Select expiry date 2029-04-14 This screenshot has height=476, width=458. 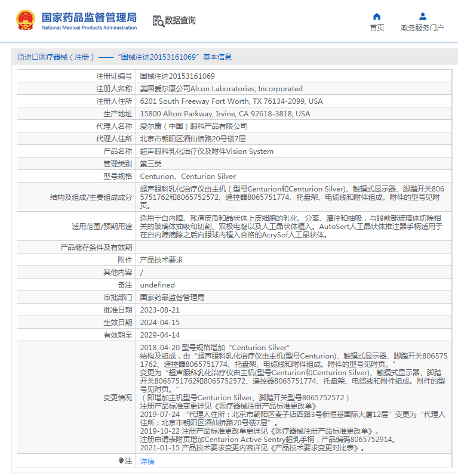coord(159,335)
